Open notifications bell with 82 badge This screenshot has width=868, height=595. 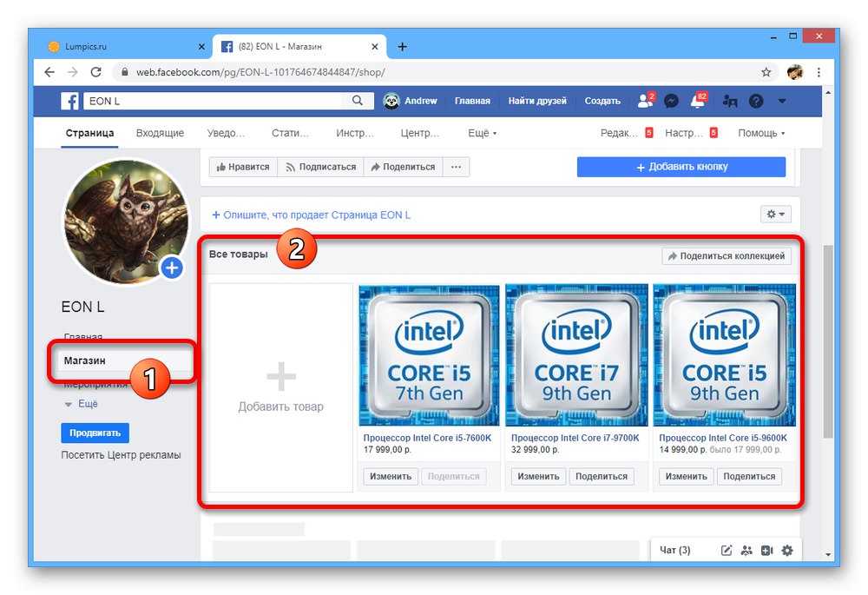click(x=698, y=101)
